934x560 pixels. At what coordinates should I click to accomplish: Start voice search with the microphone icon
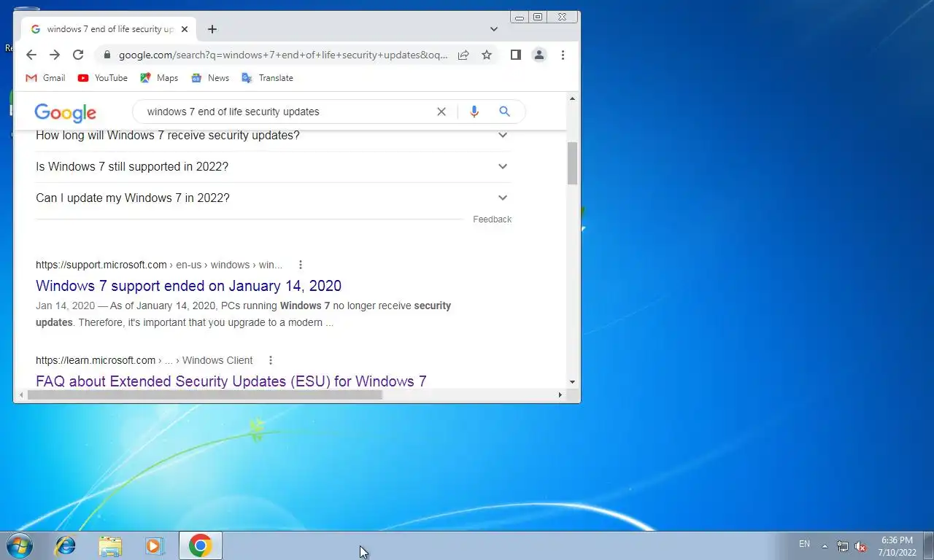coord(474,112)
